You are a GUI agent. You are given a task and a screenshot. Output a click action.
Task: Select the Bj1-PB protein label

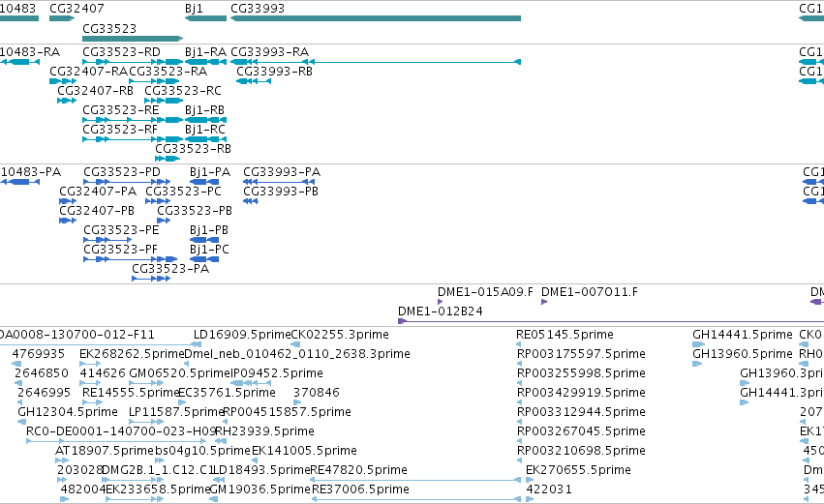(x=208, y=230)
